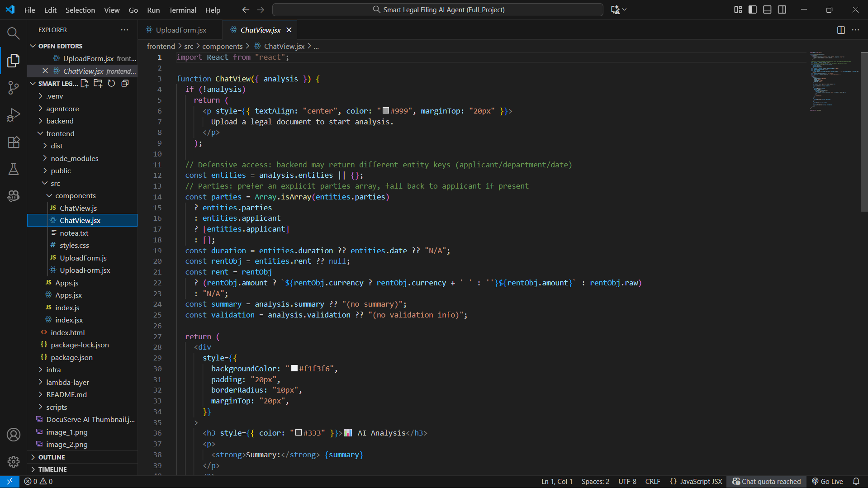Screen dimensions: 868x488
Task: Switch to the UploadForm.jsx tab
Action: point(180,30)
